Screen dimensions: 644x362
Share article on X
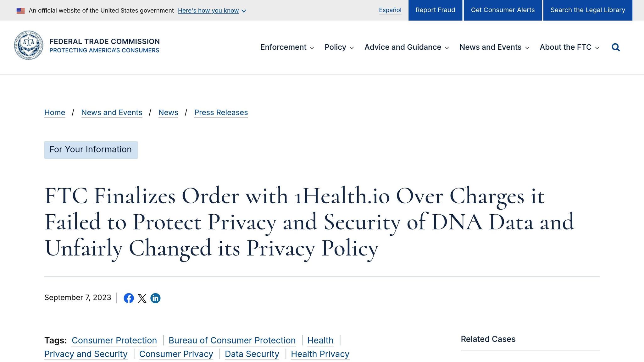tap(142, 298)
